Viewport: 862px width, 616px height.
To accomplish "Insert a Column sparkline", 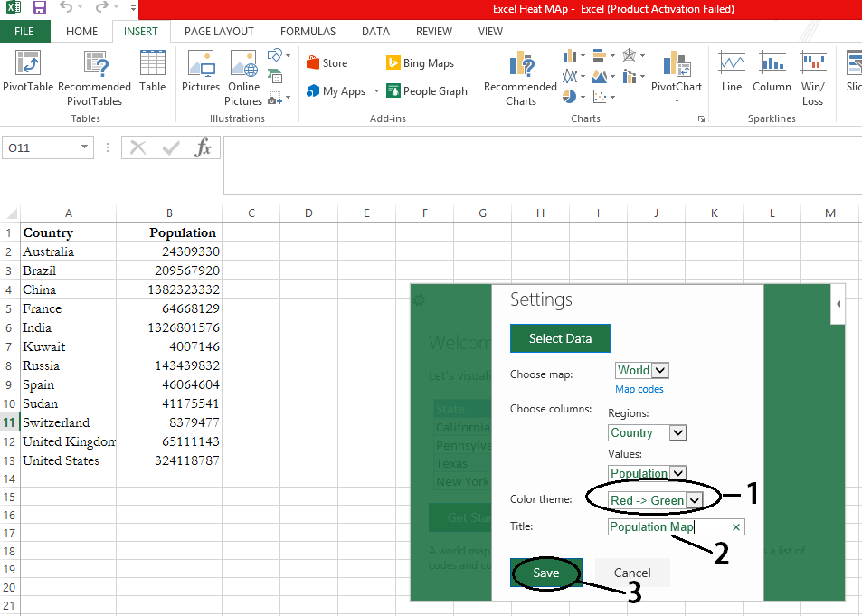I will [772, 65].
